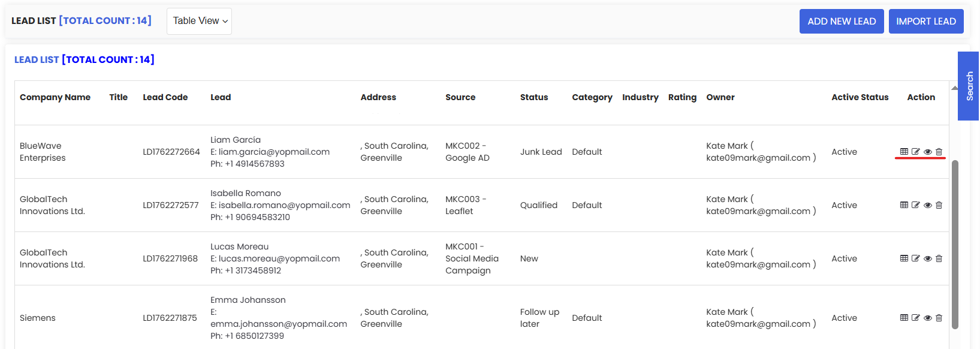Delete the Liam Garcia lead
This screenshot has height=349, width=980.
click(x=939, y=152)
